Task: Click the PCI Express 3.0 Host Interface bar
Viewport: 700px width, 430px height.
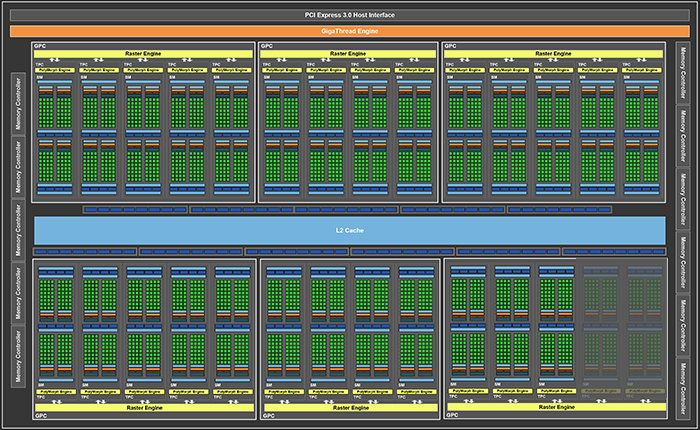Action: click(x=350, y=15)
